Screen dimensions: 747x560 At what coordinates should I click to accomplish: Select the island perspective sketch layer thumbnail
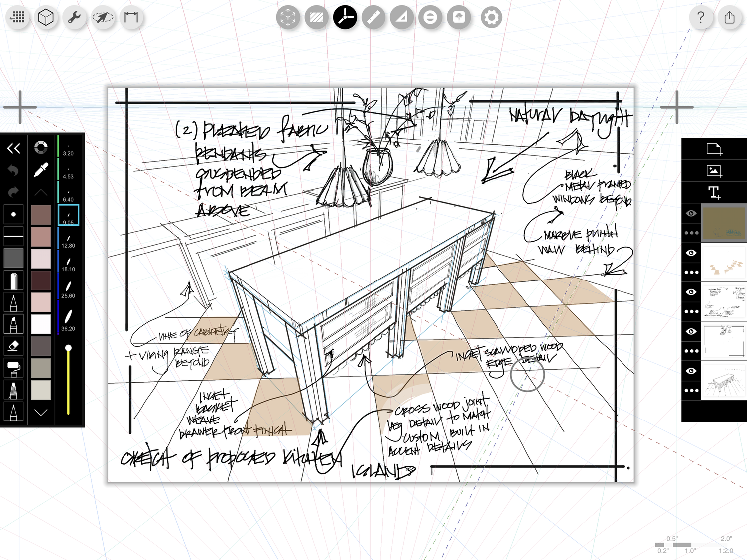point(724,381)
